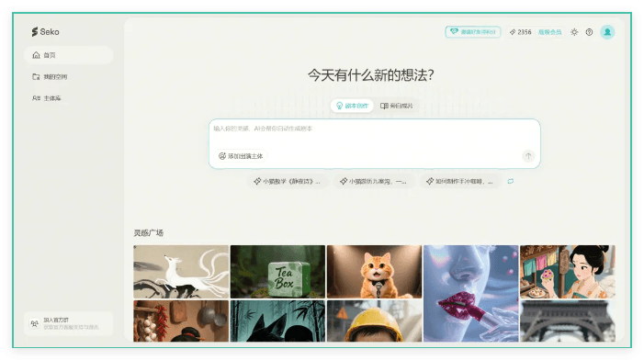Select the script creation tab with lightbulb icon
The image size is (644, 360).
tap(352, 106)
